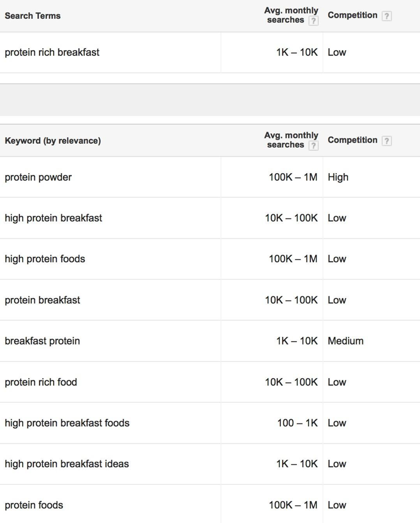Select "high protein breakfast foods" keyword
The image size is (420, 523).
(x=67, y=423)
